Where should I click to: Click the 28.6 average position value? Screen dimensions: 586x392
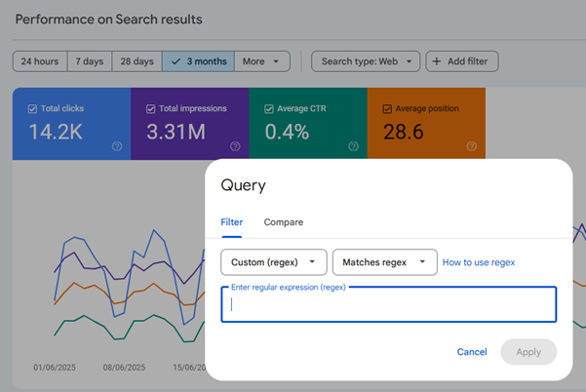pyautogui.click(x=404, y=132)
